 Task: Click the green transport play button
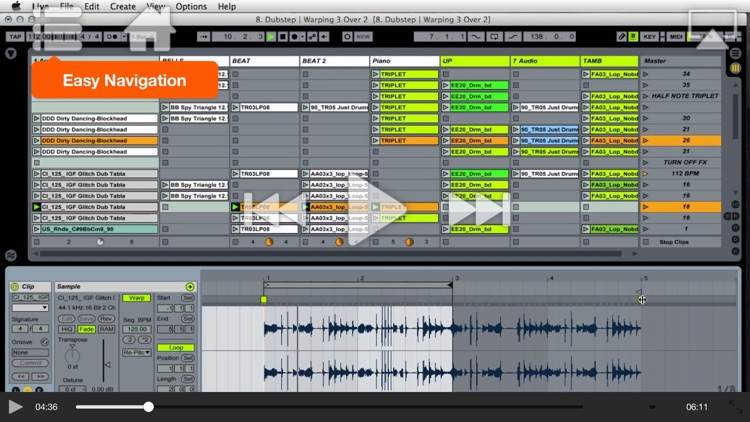(271, 36)
